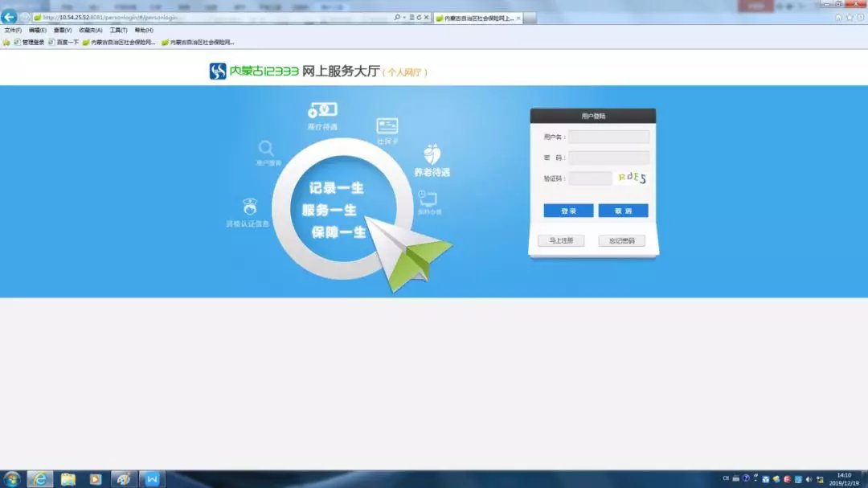868x488 pixels.
Task: Open the 查看(V) menu
Action: (x=63, y=30)
